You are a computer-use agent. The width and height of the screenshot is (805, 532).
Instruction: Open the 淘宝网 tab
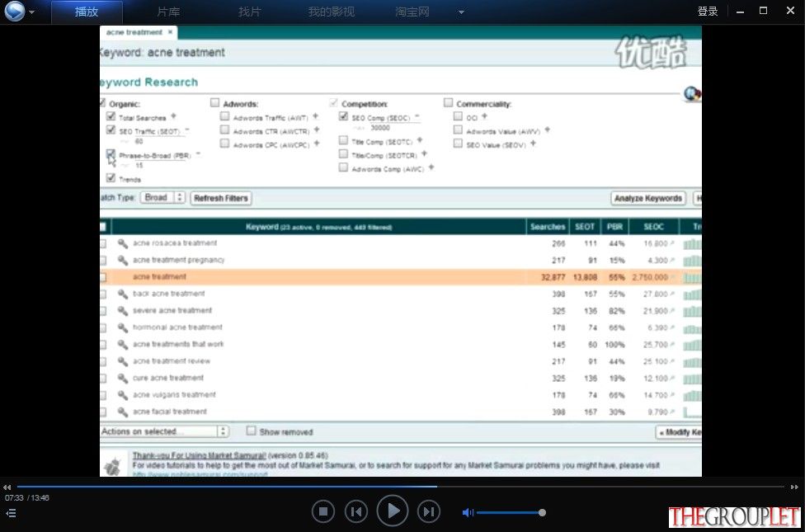click(x=412, y=12)
